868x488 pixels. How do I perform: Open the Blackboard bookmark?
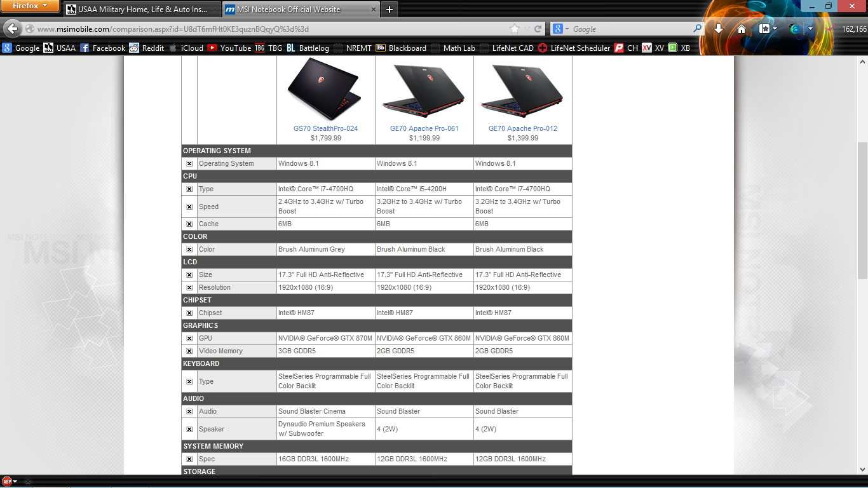(x=401, y=48)
